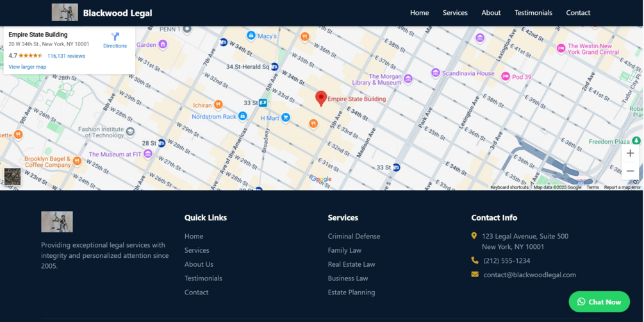Click the Quick Links footer heading

click(x=206, y=217)
